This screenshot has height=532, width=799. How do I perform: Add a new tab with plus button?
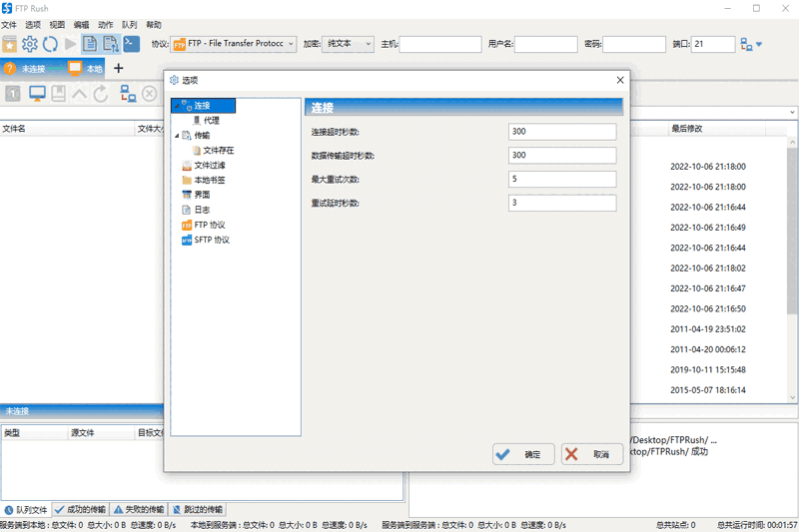118,68
